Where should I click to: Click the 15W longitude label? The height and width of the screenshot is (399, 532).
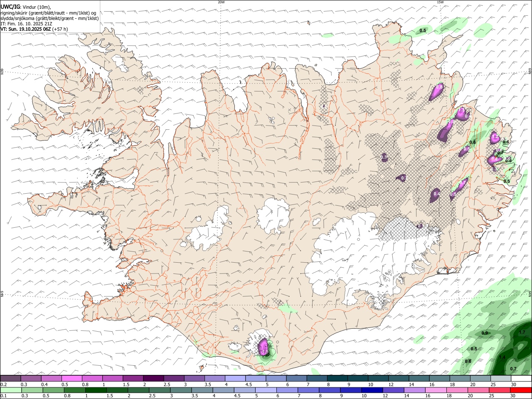(x=440, y=2)
